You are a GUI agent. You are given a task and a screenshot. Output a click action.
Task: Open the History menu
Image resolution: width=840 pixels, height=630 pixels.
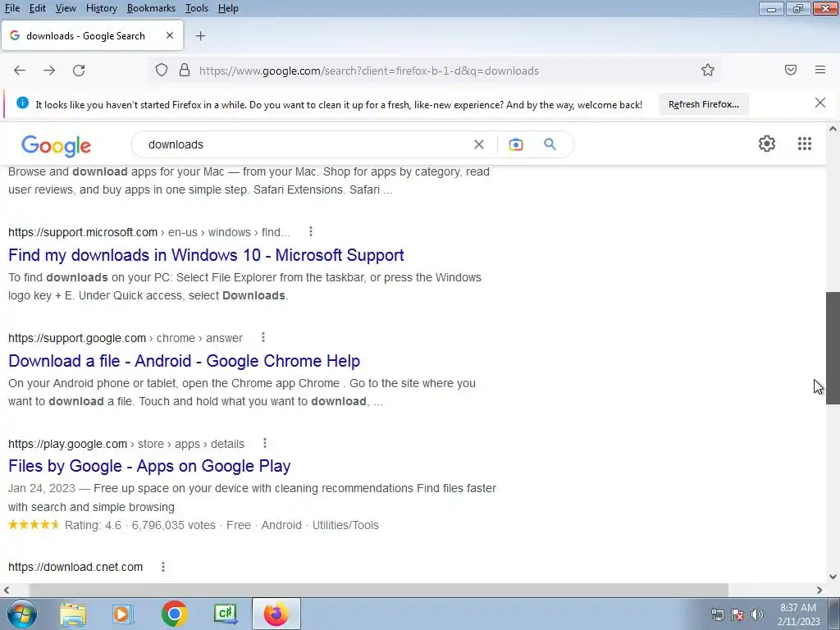pyautogui.click(x=101, y=8)
